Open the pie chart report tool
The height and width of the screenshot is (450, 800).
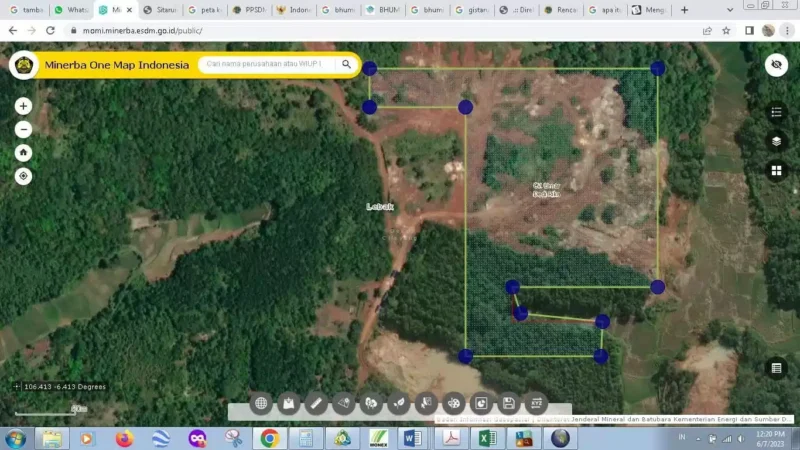point(481,404)
